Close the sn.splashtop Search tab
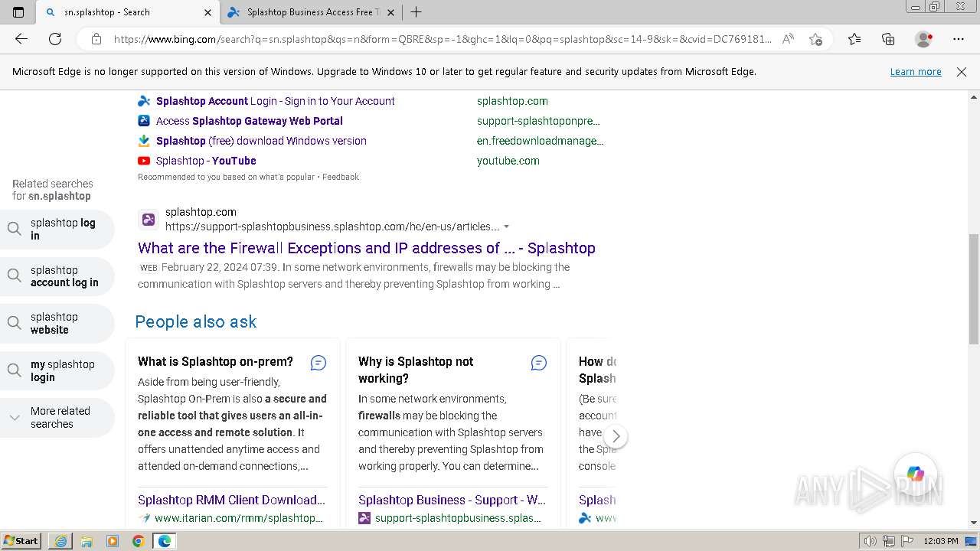The width and height of the screenshot is (980, 551). coord(207,12)
